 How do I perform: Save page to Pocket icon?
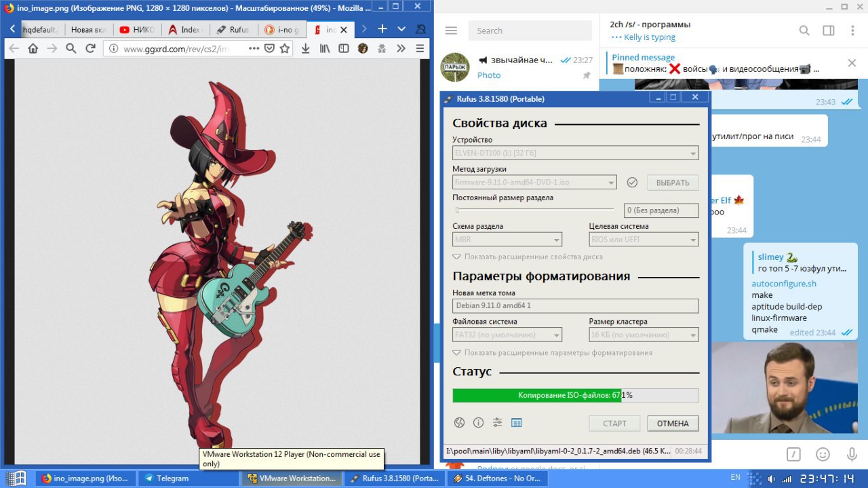pyautogui.click(x=269, y=49)
